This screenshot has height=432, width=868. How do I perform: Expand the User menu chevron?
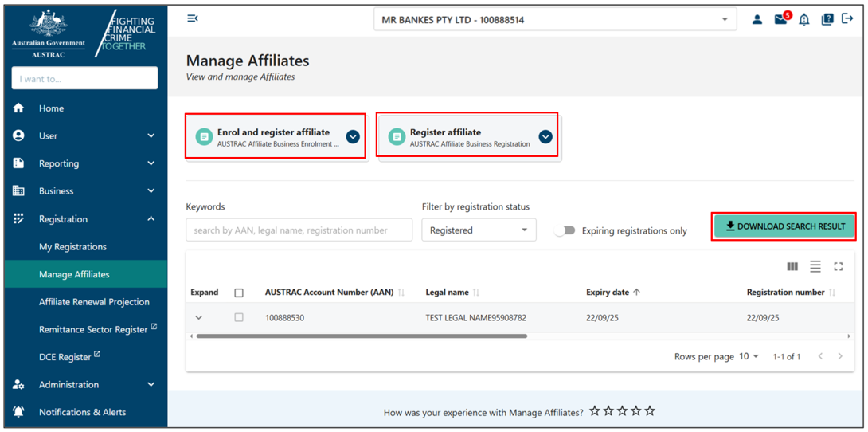coord(151,135)
